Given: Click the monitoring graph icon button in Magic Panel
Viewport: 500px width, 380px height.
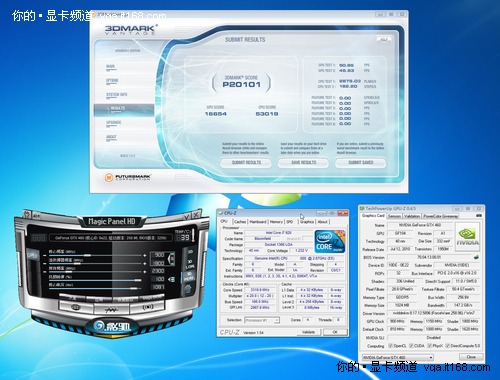Looking at the screenshot, I should coord(111,309).
